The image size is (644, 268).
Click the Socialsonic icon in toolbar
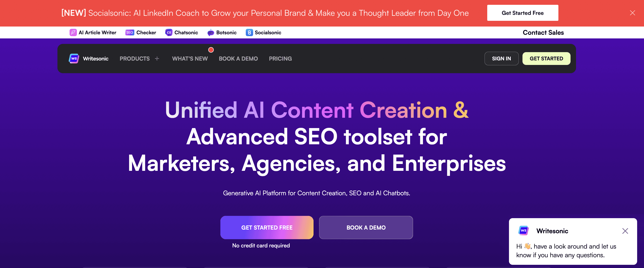tap(249, 32)
